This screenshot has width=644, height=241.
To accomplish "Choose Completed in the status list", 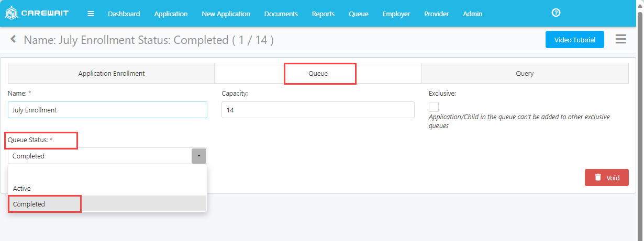I will [x=29, y=204].
